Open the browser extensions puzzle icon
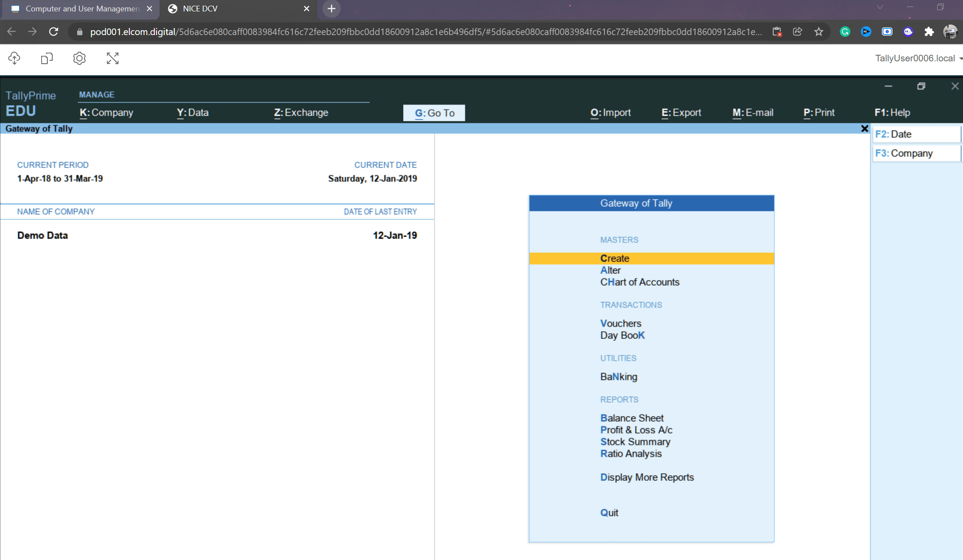Viewport: 963px width, 560px height. click(929, 32)
